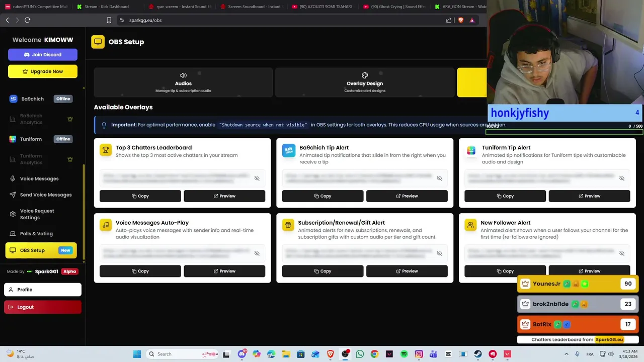
Task: Copy the Ba9chich Tip Alert link
Action: tap(323, 196)
